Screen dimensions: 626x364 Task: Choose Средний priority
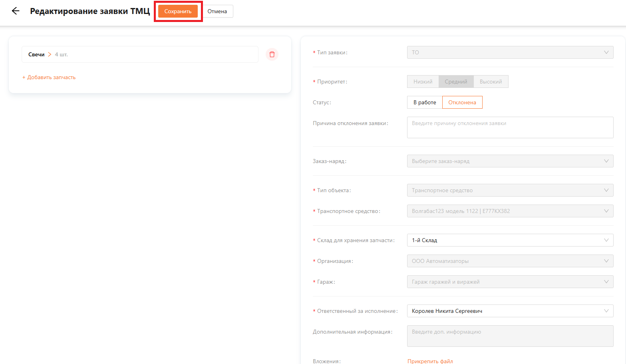click(x=456, y=82)
